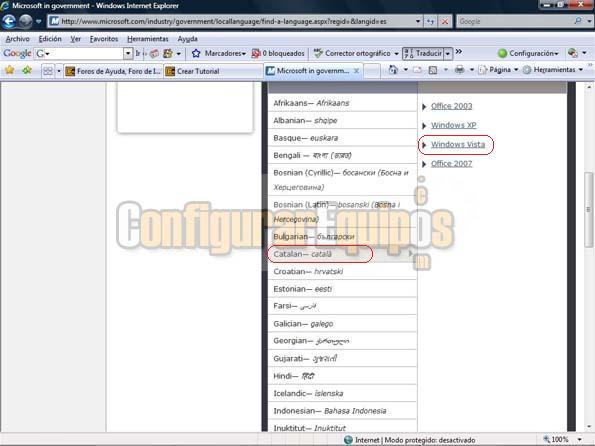The width and height of the screenshot is (595, 446).
Task: Click the Home page icon in command bar
Action: (x=393, y=70)
